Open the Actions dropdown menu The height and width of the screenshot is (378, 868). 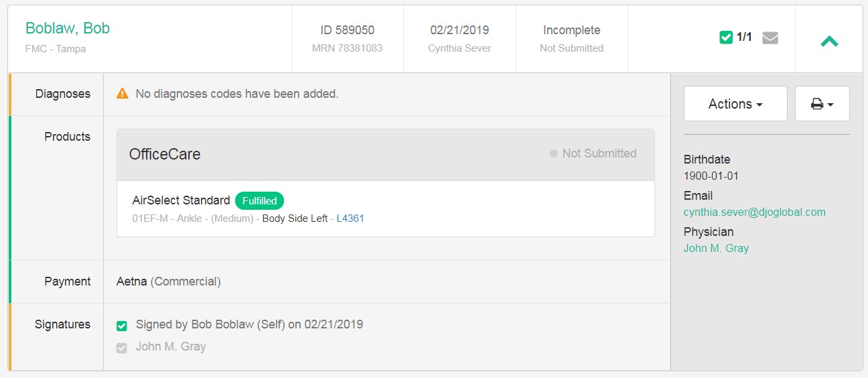click(x=735, y=104)
